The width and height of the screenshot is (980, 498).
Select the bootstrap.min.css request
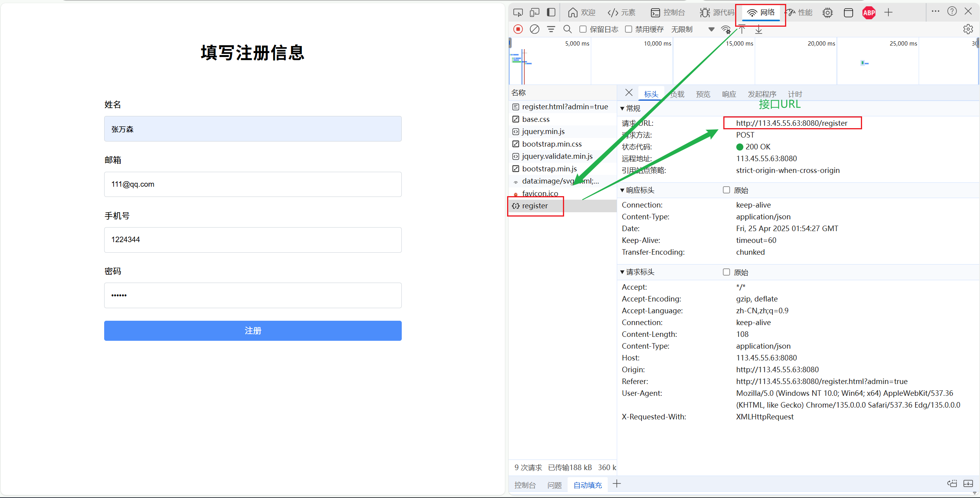552,144
